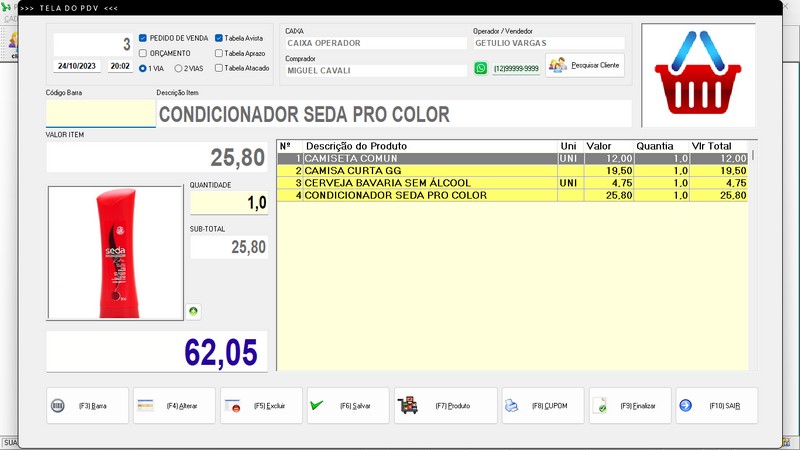Click the UNI cell in the CERVEJA BAVARIA row
The width and height of the screenshot is (800, 450).
pos(568,183)
